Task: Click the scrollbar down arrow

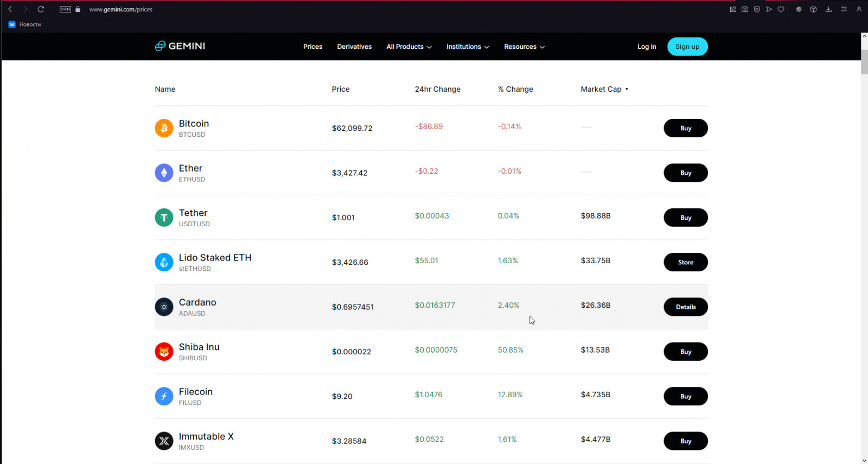Action: coord(864,460)
